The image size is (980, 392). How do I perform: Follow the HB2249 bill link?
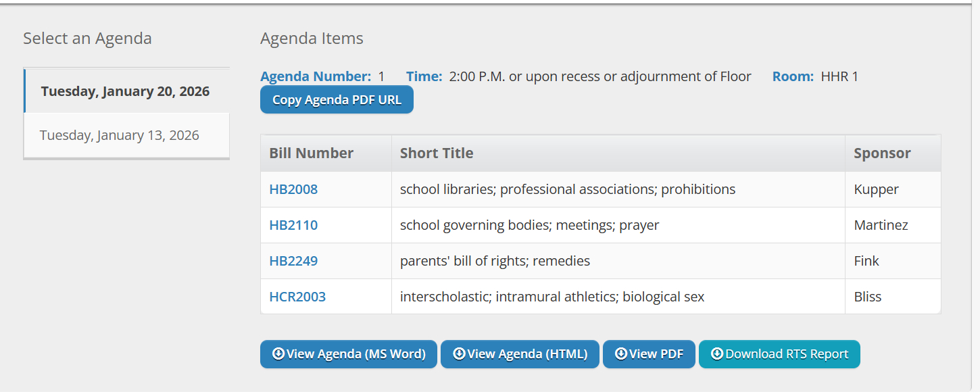click(293, 261)
